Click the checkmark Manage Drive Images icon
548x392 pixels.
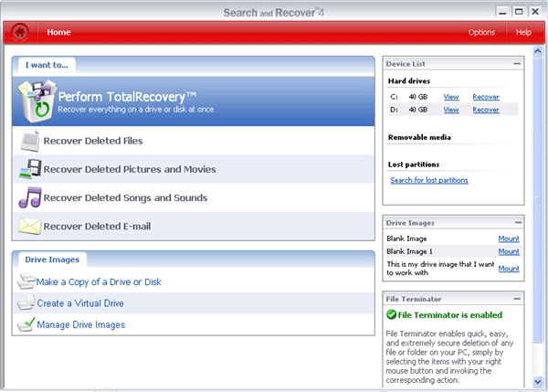26,324
